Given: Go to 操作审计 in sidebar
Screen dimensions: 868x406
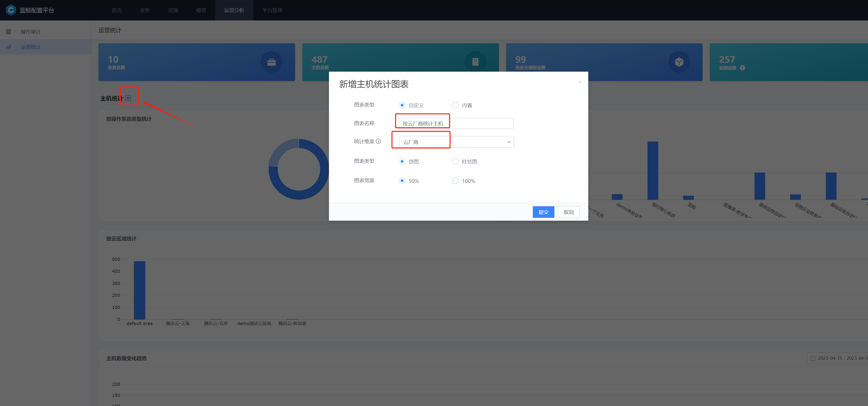Looking at the screenshot, I should [x=45, y=32].
